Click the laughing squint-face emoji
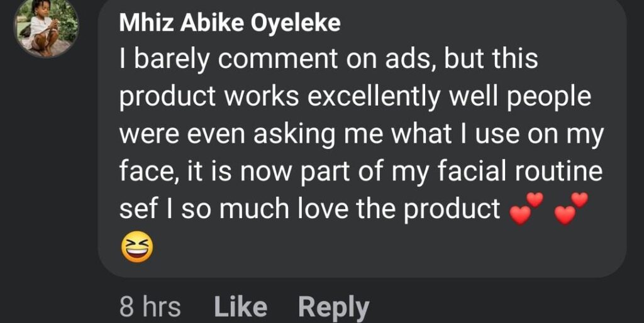This screenshot has height=323, width=644. click(x=136, y=248)
